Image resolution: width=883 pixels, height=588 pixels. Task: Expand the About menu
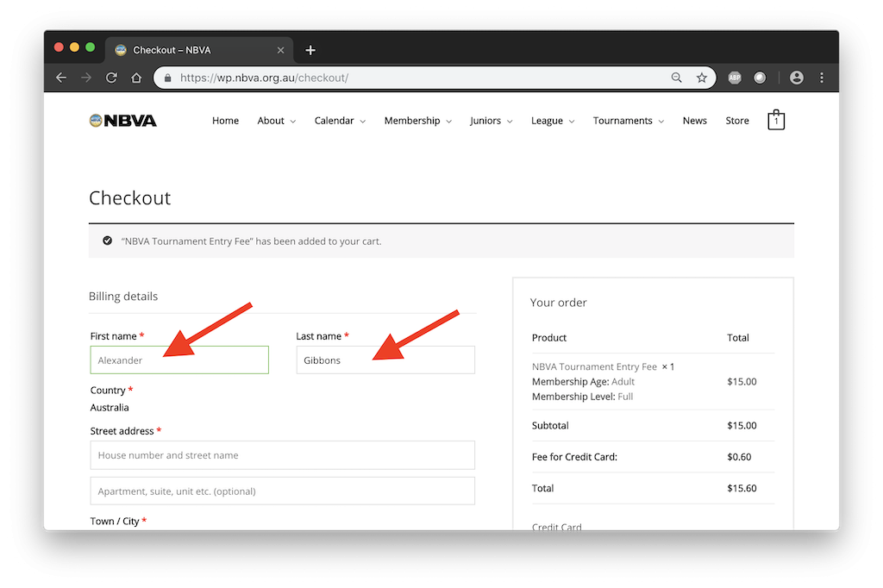pyautogui.click(x=277, y=121)
